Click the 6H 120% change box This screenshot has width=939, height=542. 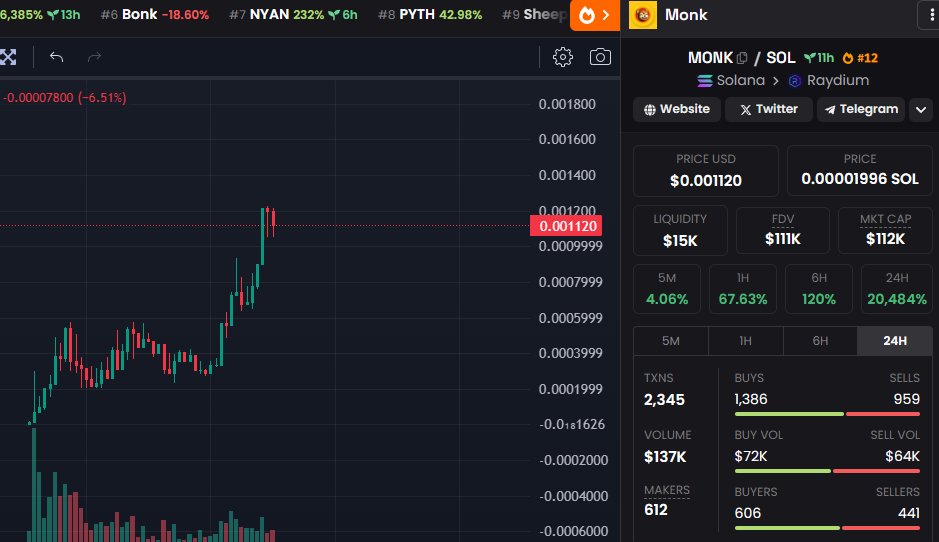[819, 289]
